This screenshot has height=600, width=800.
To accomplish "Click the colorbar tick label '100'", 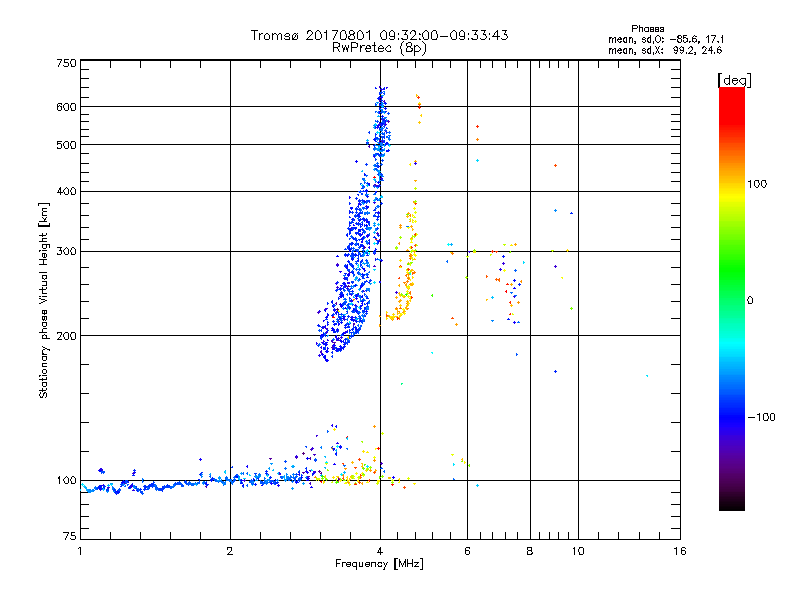I will 757,184.
